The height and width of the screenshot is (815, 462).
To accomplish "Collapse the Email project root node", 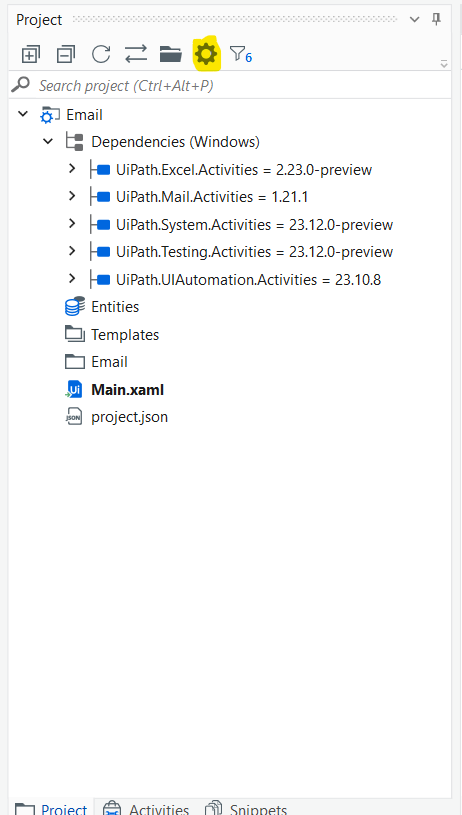I will pyautogui.click(x=23, y=114).
